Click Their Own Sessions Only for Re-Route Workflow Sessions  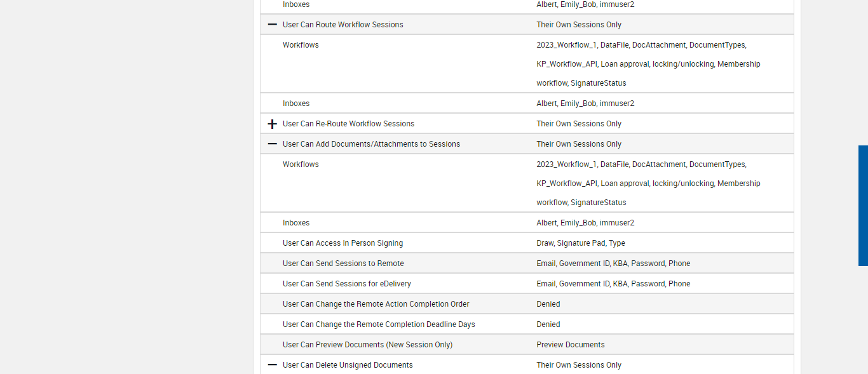coord(578,124)
